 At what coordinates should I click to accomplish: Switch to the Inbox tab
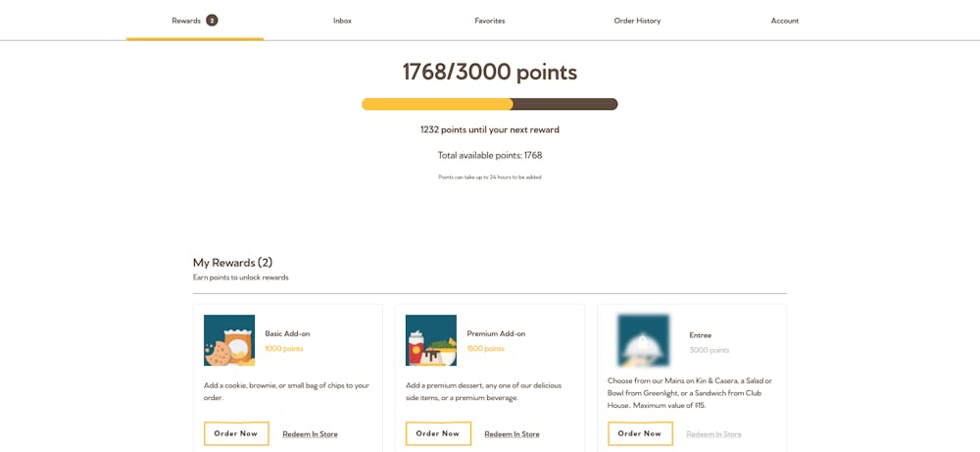(342, 21)
